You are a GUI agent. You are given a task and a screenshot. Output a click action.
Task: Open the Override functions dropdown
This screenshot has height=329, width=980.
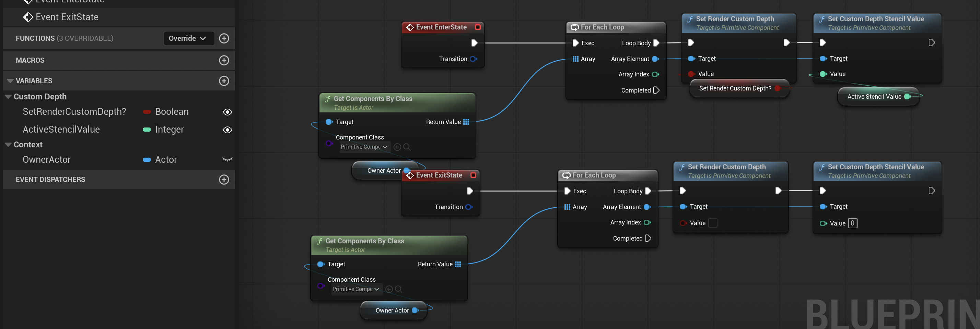click(x=188, y=38)
